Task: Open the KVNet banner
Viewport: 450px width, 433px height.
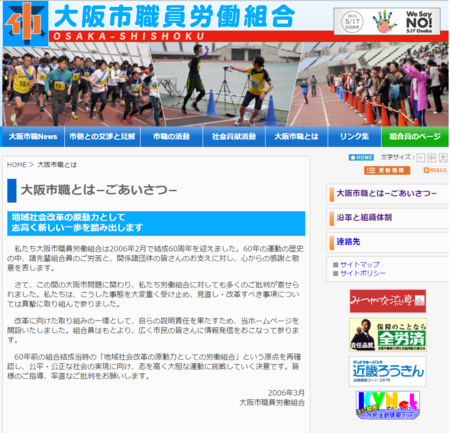Action: click(388, 405)
